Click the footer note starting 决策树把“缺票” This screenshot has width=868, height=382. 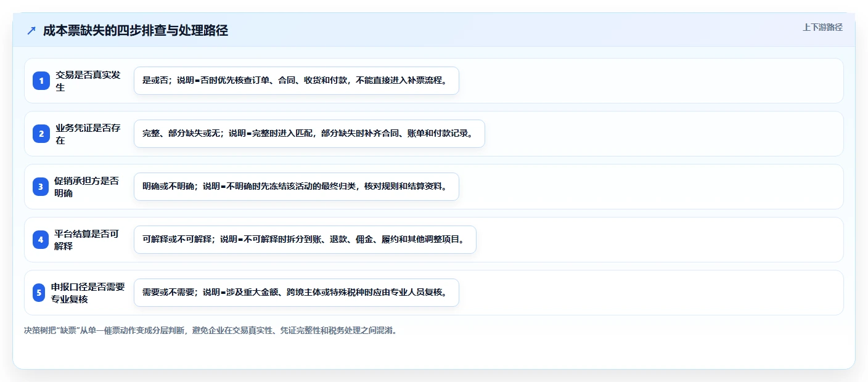[x=211, y=330]
